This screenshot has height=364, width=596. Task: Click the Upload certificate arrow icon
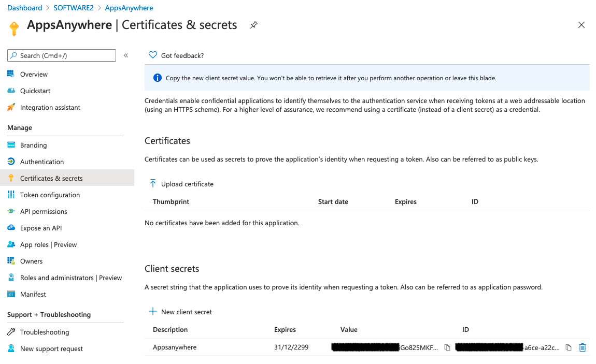152,184
